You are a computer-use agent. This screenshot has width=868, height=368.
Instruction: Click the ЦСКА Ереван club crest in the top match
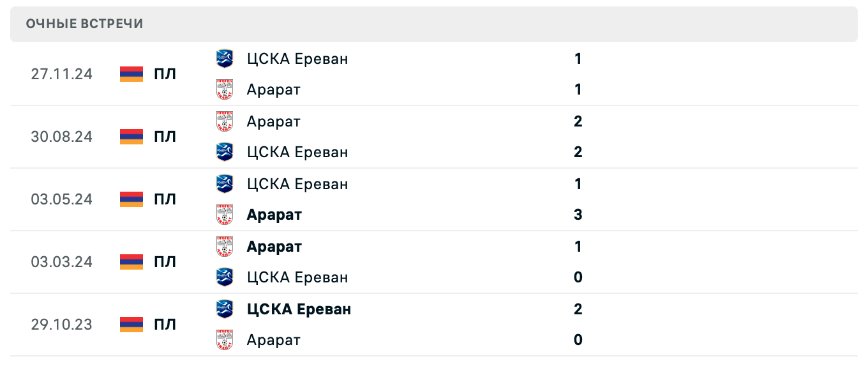point(225,58)
